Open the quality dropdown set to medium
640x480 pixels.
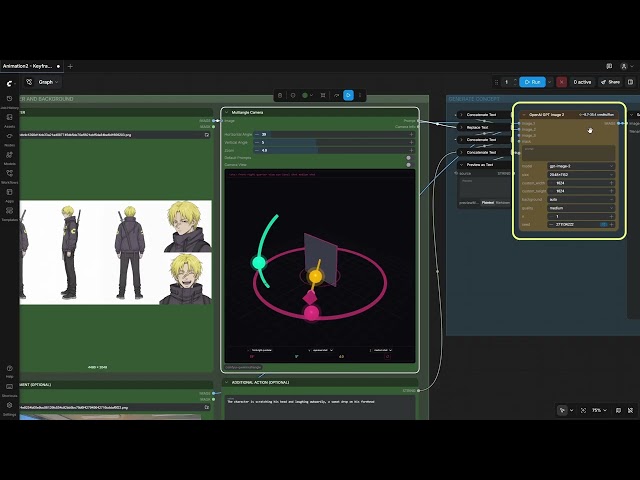[581, 208]
